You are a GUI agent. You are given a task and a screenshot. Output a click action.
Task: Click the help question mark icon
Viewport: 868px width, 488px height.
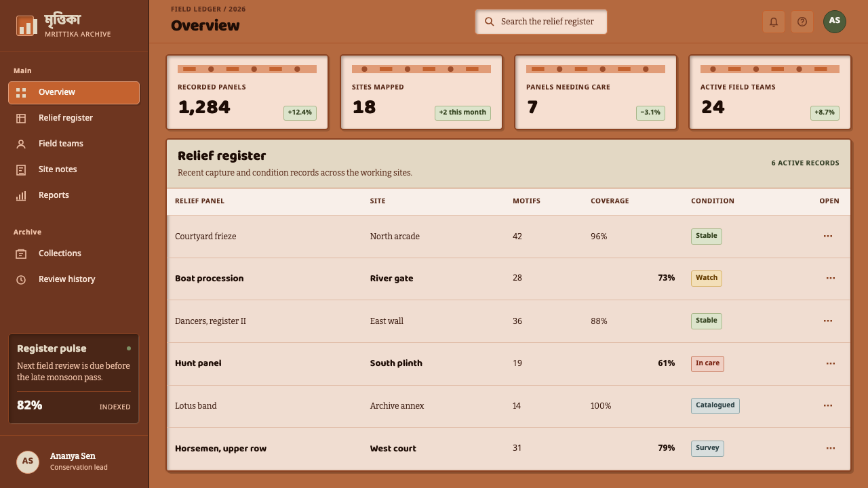[802, 22]
